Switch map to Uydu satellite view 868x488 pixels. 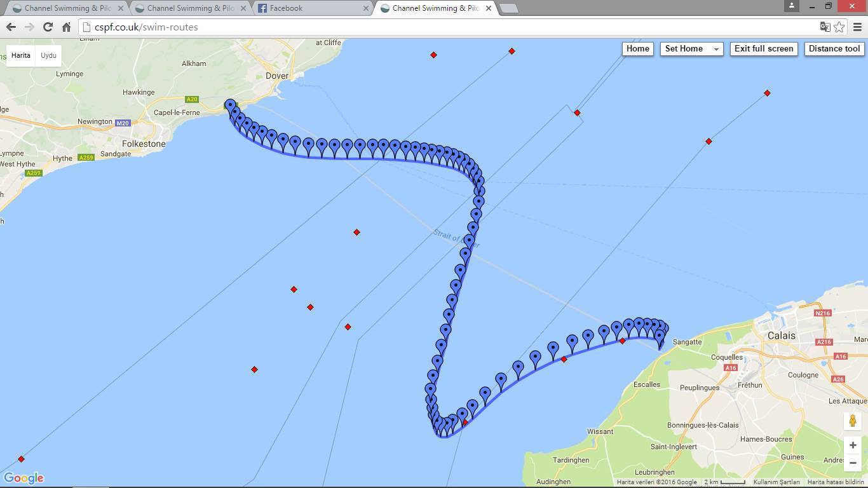click(48, 55)
